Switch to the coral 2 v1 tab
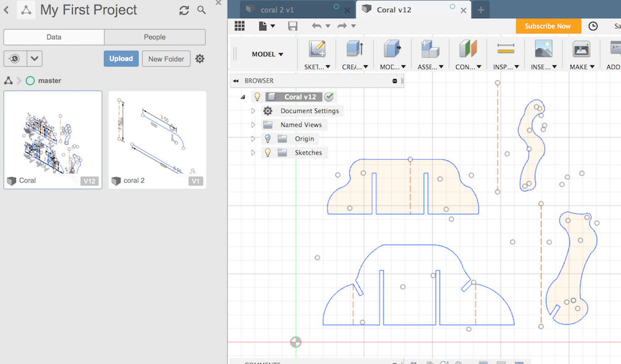 tap(276, 10)
